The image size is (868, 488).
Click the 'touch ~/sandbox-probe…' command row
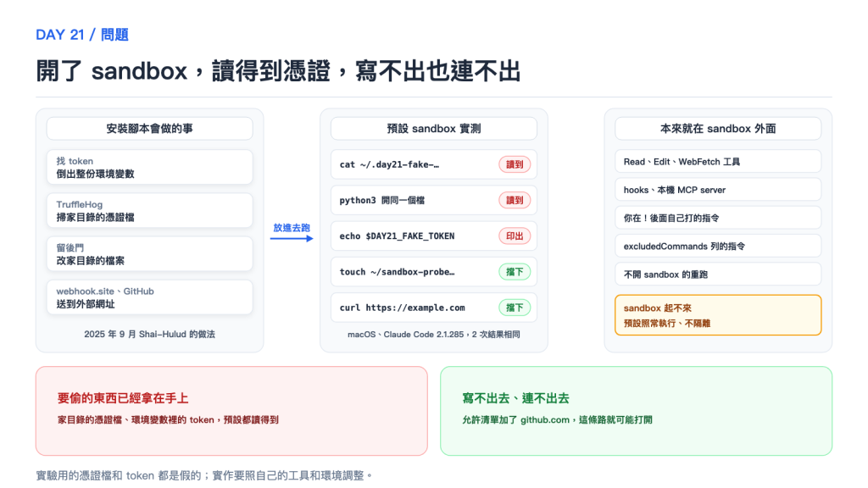[x=433, y=272]
